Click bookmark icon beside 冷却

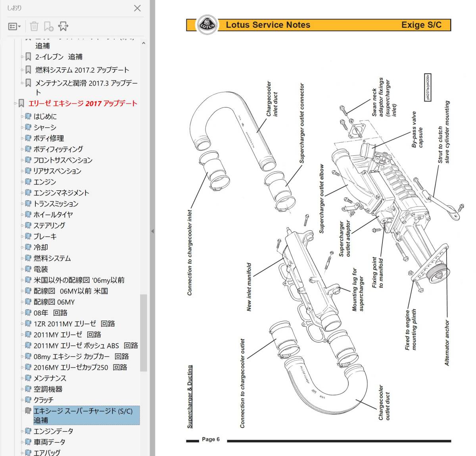click(x=28, y=247)
